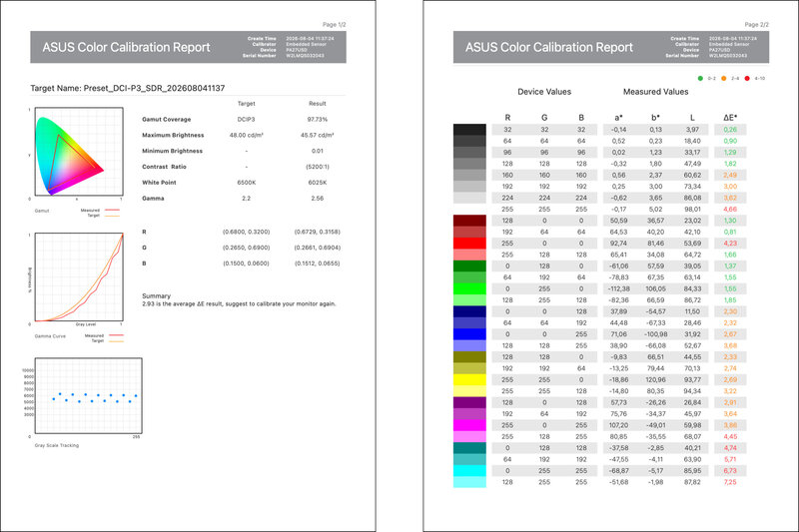
Task: Click the Gamut Coverage result 97.73%
Action: coord(318,119)
